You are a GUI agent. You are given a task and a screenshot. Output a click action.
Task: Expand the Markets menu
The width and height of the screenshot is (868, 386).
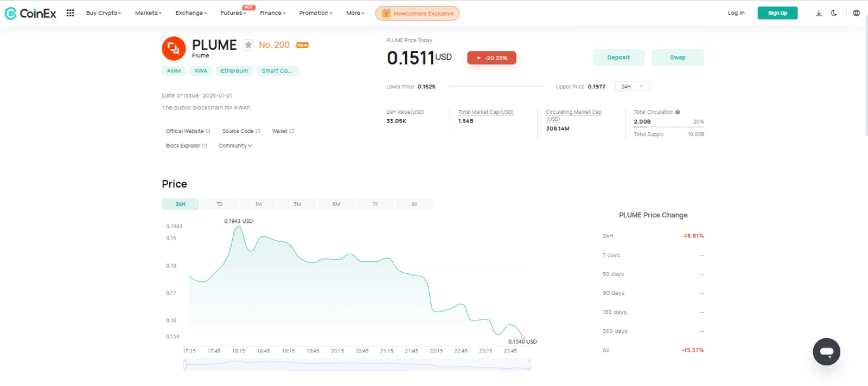(x=148, y=13)
